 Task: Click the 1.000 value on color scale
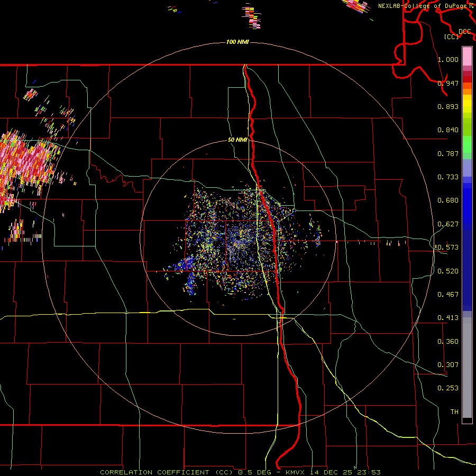pos(448,59)
